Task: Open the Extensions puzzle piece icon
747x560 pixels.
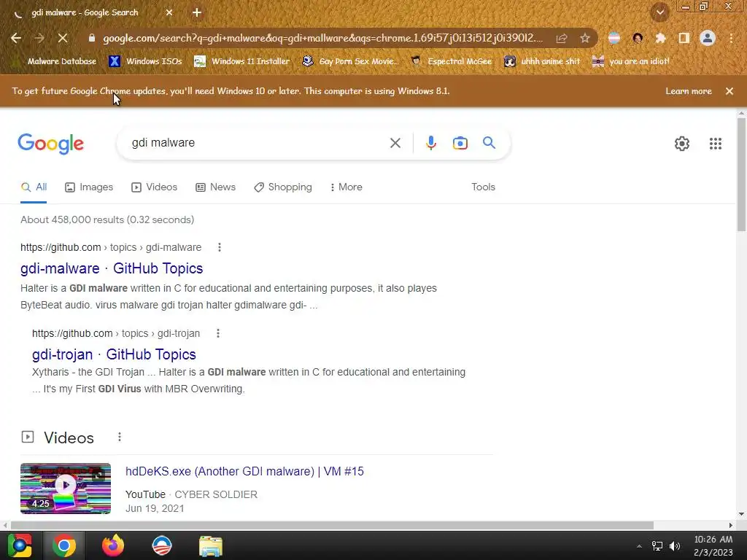Action: tap(661, 38)
